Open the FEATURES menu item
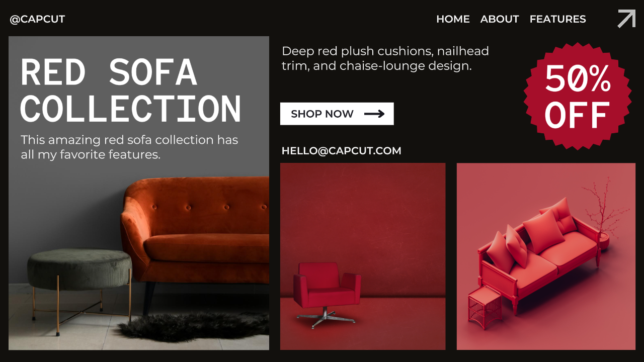This screenshot has width=644, height=362. pos(557,19)
